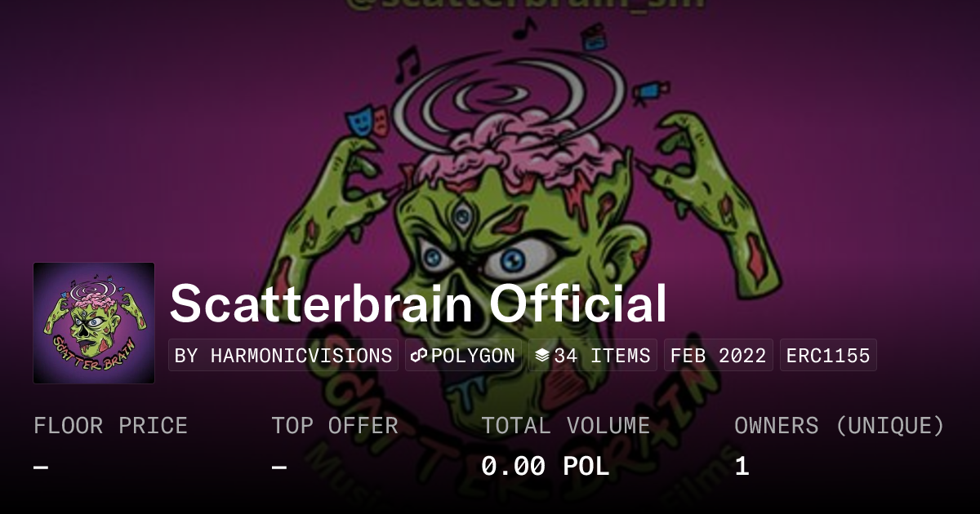Click the chain-link icon beside POLYGON
The height and width of the screenshot is (514, 980).
pos(420,356)
